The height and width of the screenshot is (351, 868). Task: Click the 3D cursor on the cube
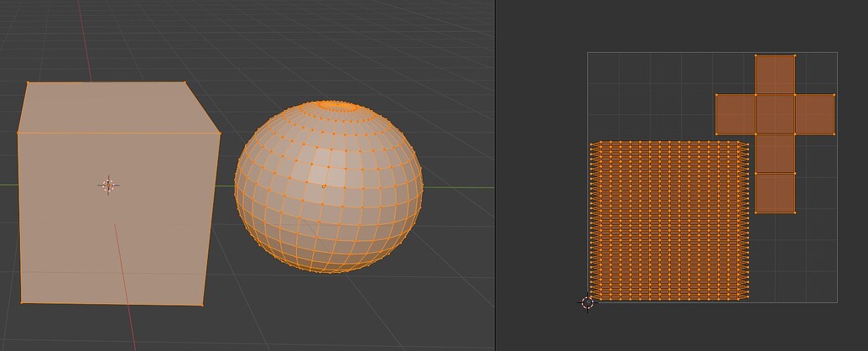108,186
